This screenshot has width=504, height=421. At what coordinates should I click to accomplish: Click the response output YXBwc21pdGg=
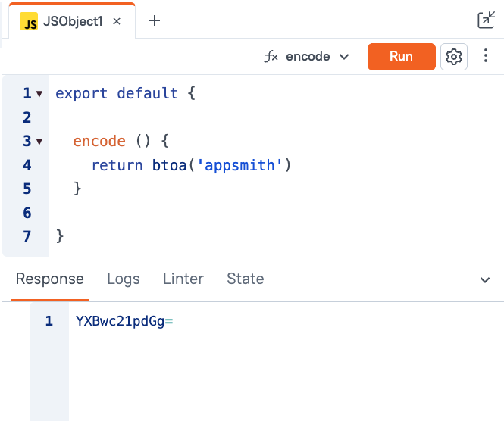125,321
